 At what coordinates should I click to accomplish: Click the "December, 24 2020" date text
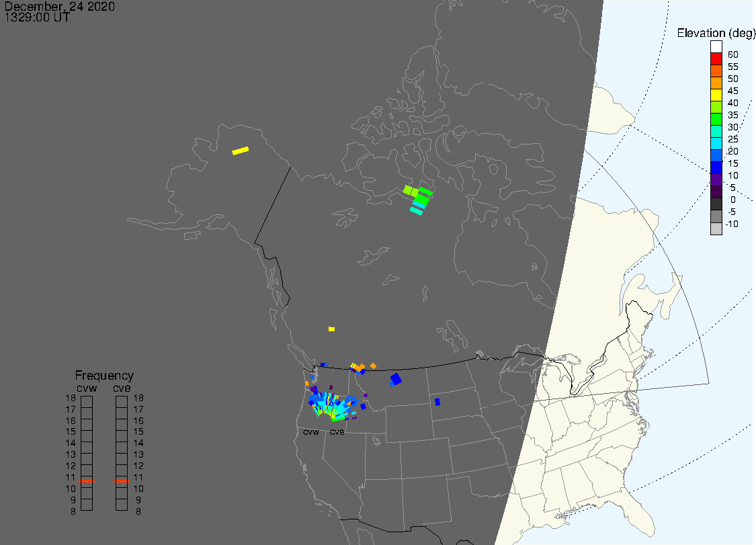(60, 6)
